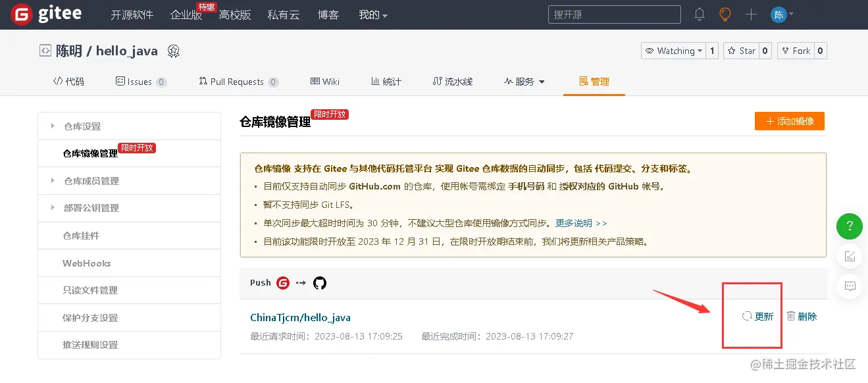The width and height of the screenshot is (868, 383).
Task: Open the chat message icon on right
Action: point(850,286)
